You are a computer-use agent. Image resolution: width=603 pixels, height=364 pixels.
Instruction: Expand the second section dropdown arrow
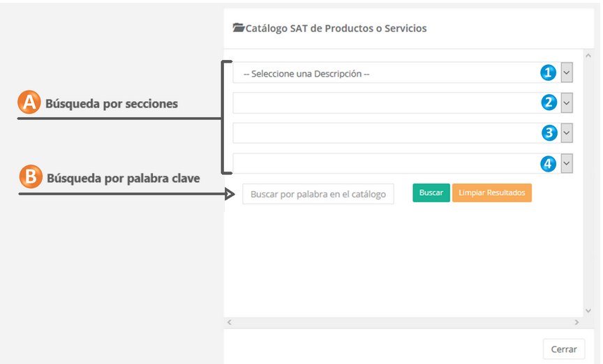click(567, 103)
